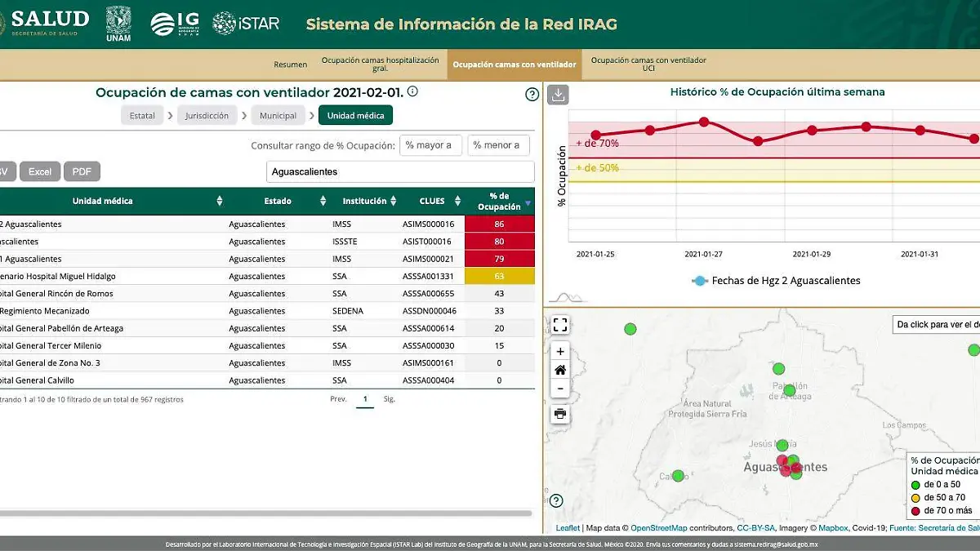
Task: Switch to the Resumen tab
Action: pos(290,64)
